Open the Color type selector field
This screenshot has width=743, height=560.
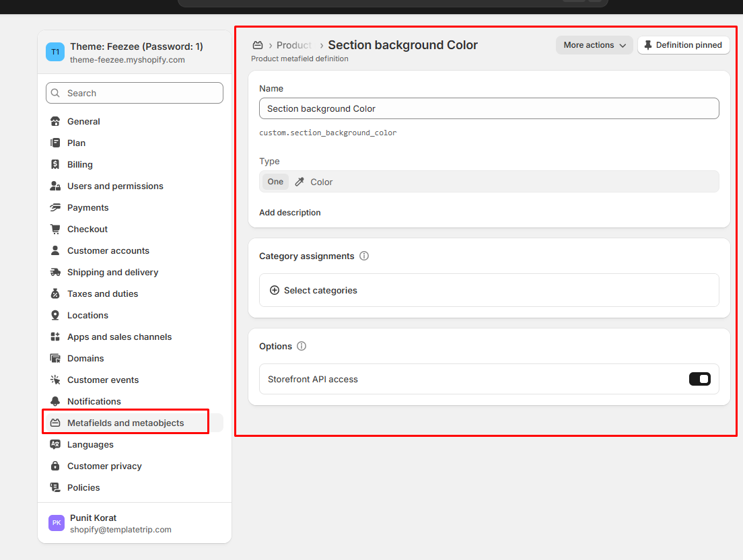[x=489, y=182]
